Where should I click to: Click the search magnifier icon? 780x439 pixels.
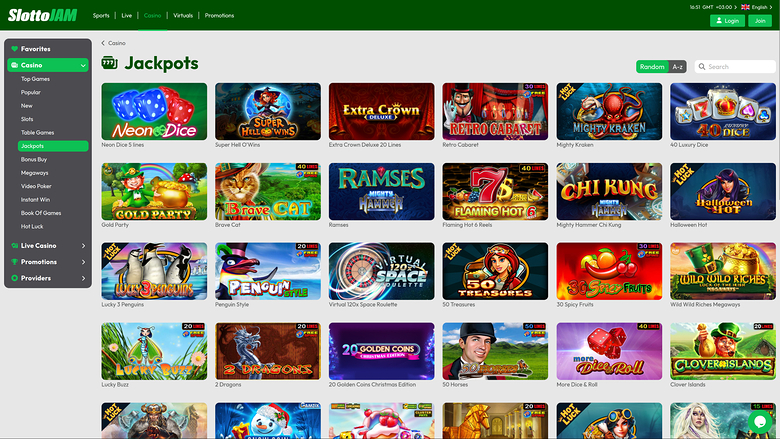(702, 67)
